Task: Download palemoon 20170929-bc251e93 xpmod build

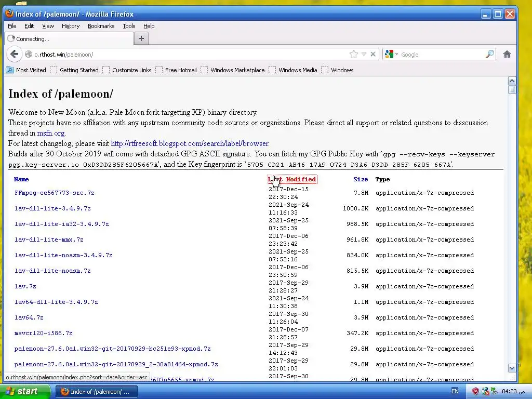Action: (x=112, y=349)
